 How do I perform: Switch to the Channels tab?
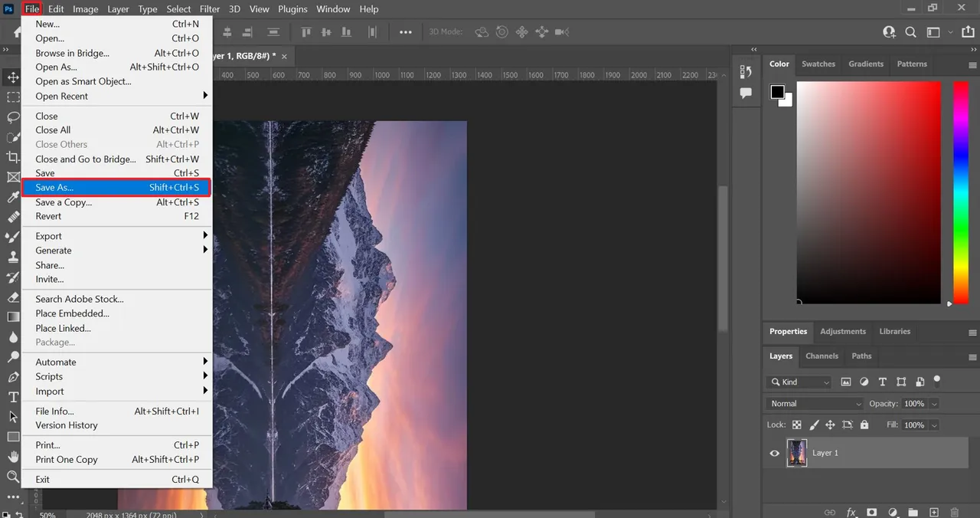click(822, 356)
